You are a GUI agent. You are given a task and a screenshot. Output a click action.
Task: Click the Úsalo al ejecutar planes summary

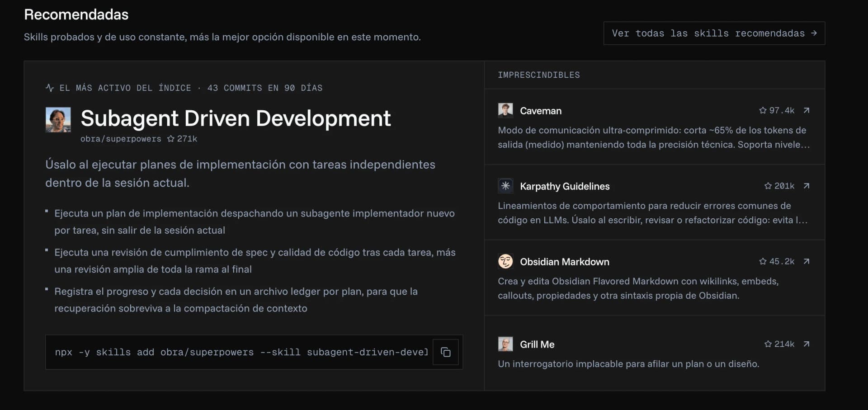[x=240, y=174]
